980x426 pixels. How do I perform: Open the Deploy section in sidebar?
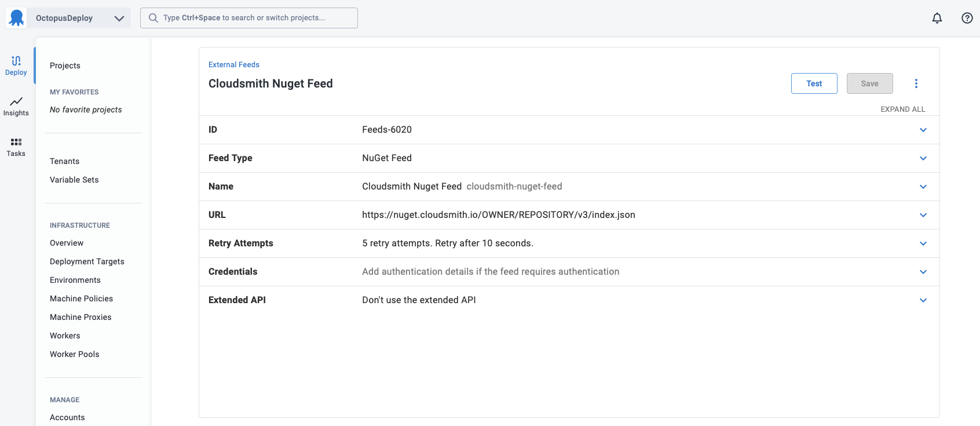click(x=16, y=65)
